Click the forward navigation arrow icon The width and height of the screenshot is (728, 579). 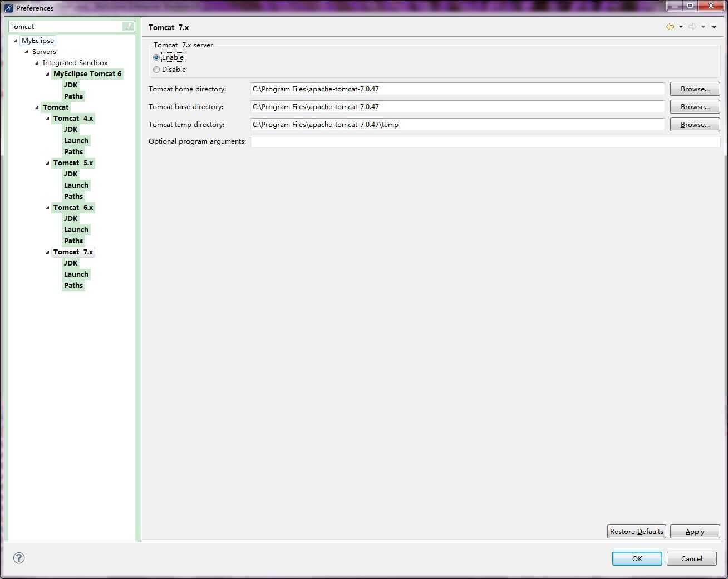click(x=692, y=27)
